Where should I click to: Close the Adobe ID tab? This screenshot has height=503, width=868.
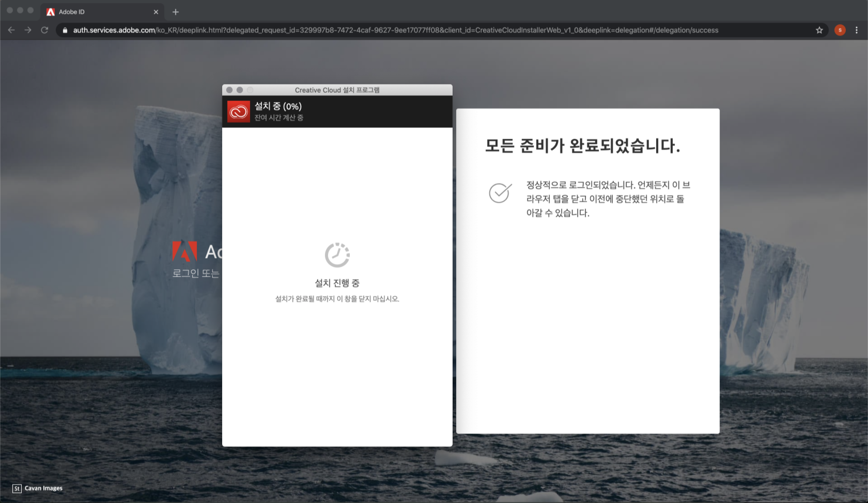[156, 12]
